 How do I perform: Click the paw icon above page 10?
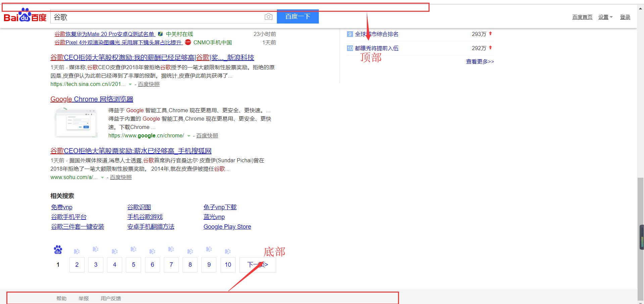click(228, 251)
